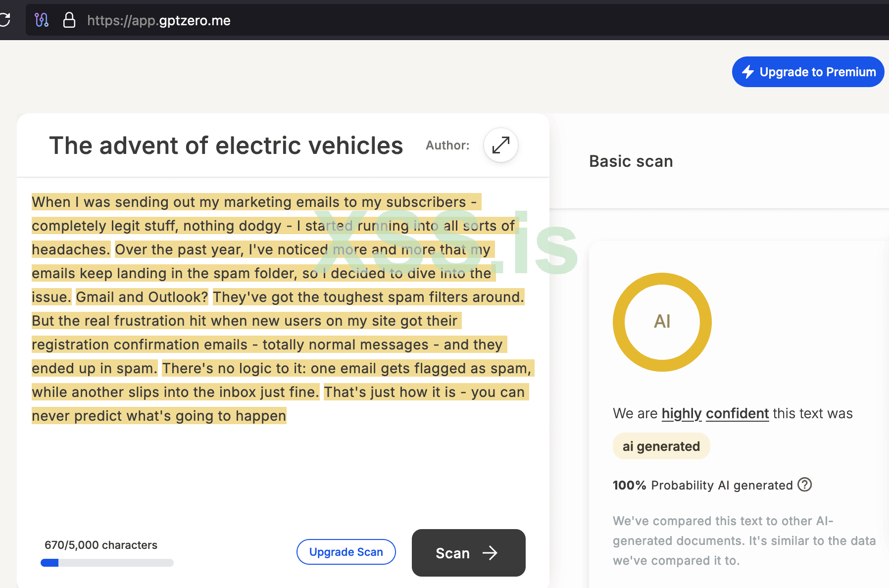The width and height of the screenshot is (889, 588).
Task: Click the underlined word "confident"
Action: [x=737, y=413]
